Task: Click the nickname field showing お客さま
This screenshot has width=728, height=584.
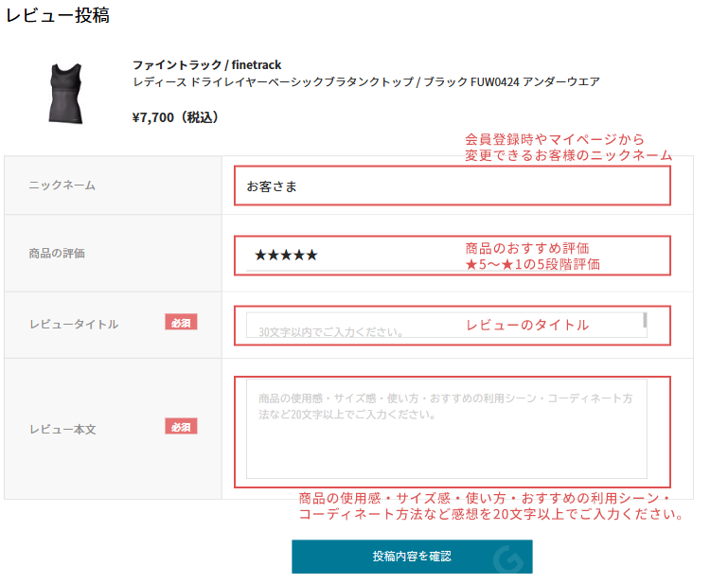Action: point(453,186)
